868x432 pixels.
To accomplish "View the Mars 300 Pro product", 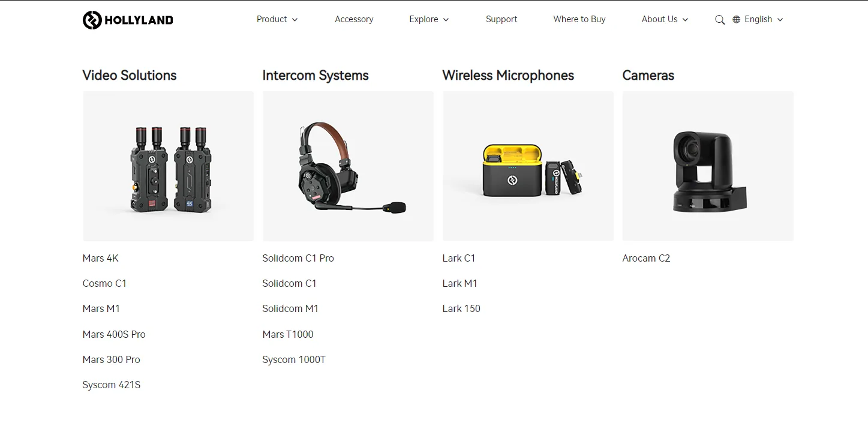I will [112, 359].
